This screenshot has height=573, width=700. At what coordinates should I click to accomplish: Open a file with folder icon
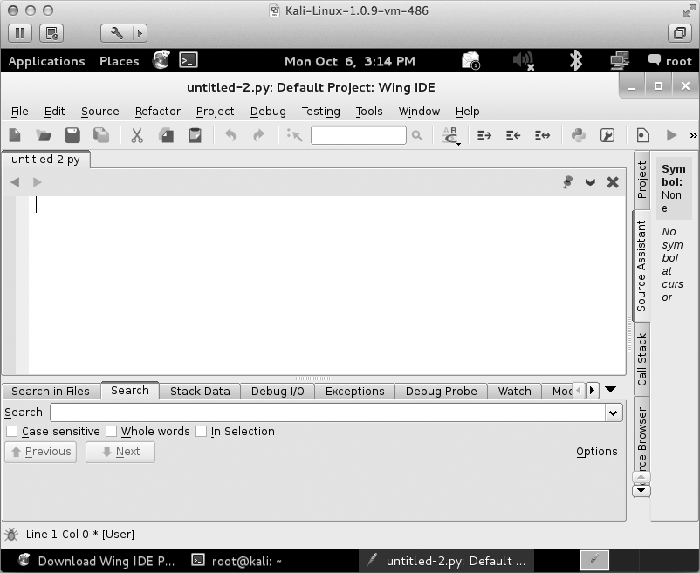coord(44,135)
